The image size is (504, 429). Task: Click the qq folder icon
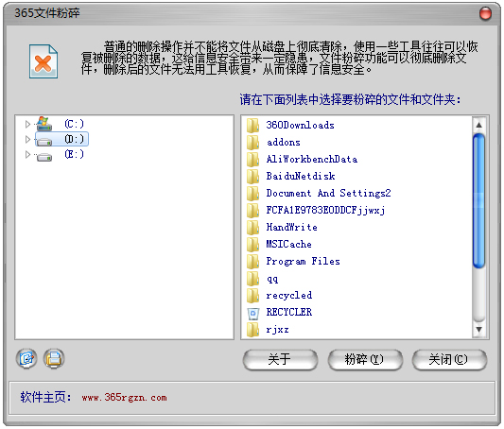point(253,279)
